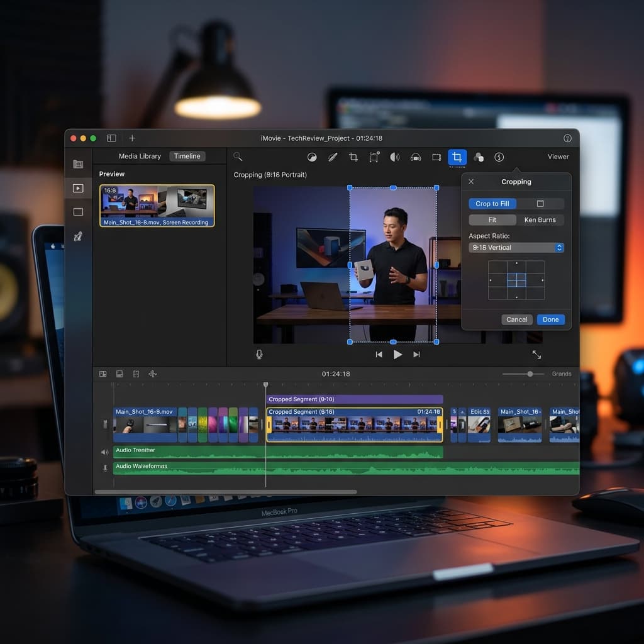Open the 9:16 Vertical aspect ratio dropdown
Screen dimensions: 644x644
[516, 247]
